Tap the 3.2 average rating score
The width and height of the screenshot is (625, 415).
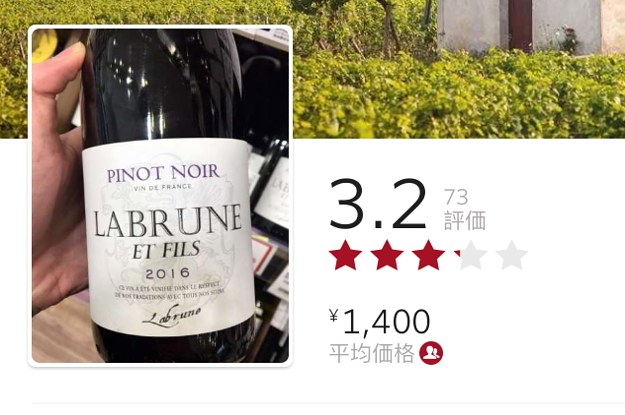click(x=377, y=205)
